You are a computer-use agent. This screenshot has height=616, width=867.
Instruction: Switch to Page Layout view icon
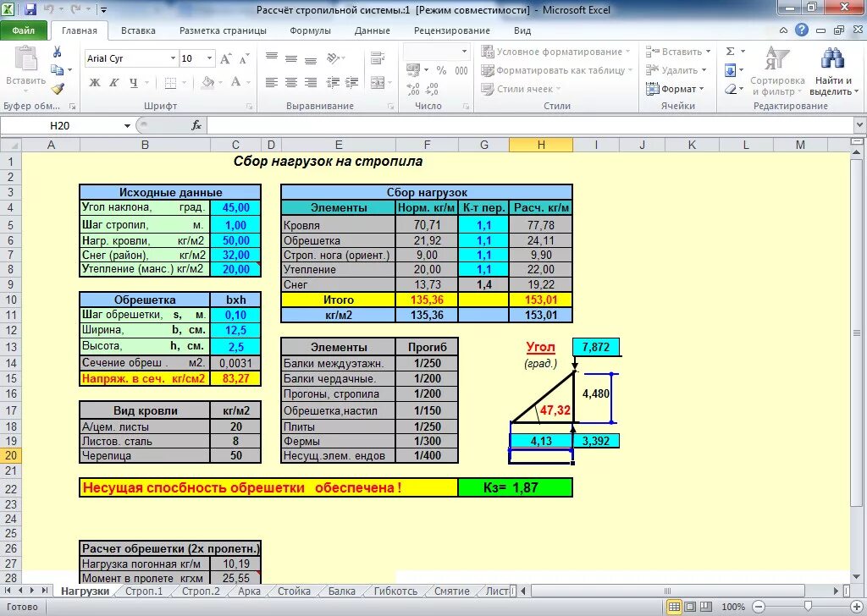pyautogui.click(x=690, y=607)
